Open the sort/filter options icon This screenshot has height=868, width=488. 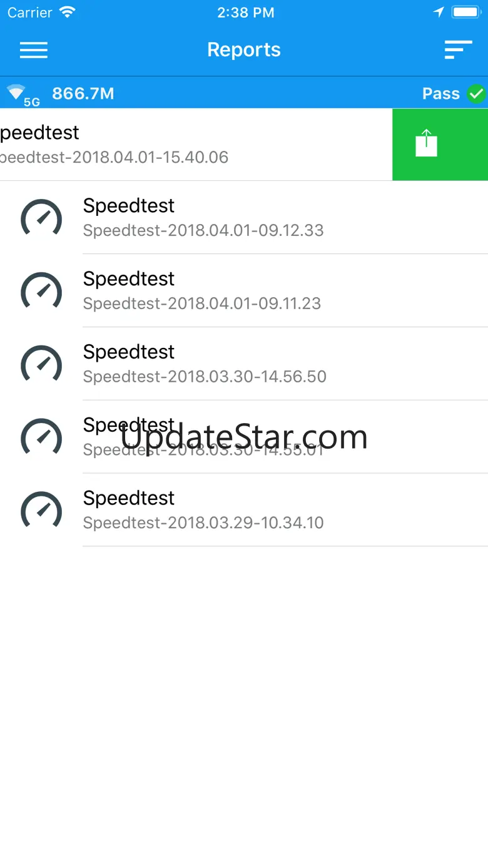tap(458, 50)
